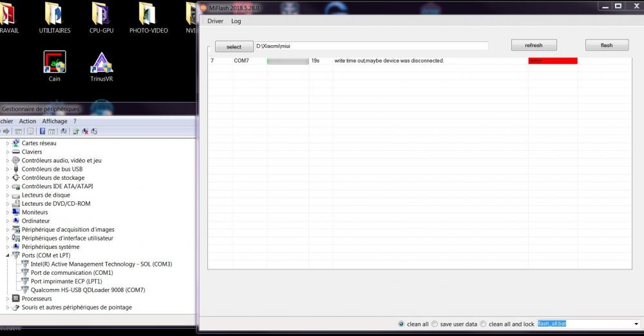Expand the Cartes réseau category
The image size is (644, 336).
(x=8, y=143)
